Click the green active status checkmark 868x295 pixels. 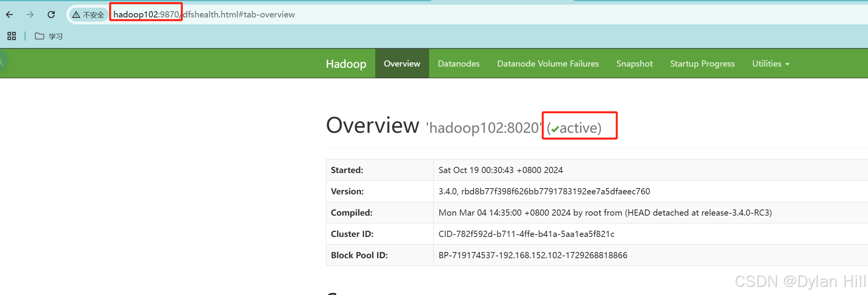[x=555, y=129]
